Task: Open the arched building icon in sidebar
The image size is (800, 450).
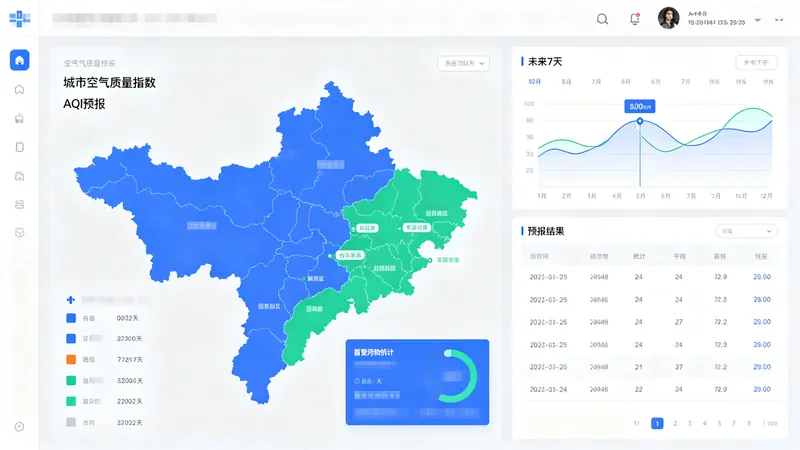Action: 19,118
